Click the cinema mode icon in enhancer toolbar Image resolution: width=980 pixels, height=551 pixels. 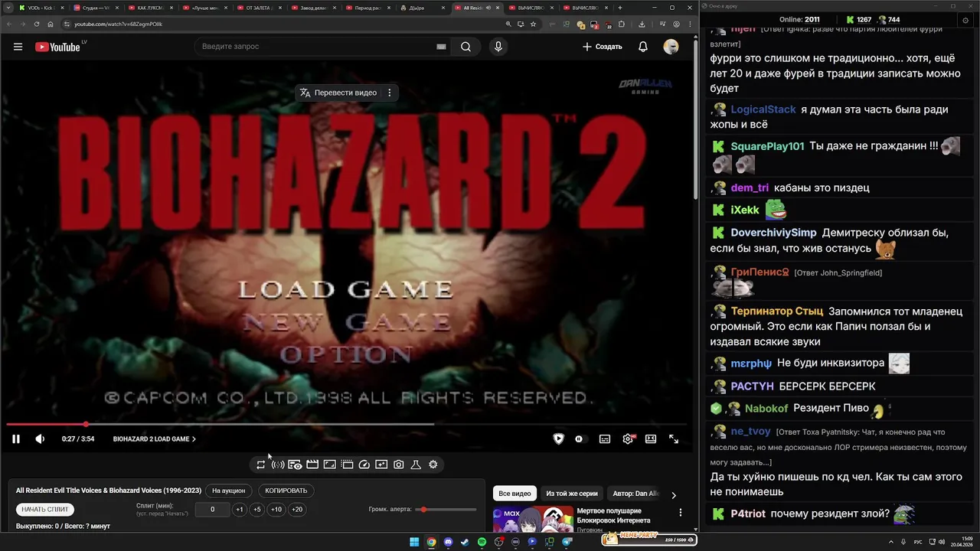pos(295,465)
